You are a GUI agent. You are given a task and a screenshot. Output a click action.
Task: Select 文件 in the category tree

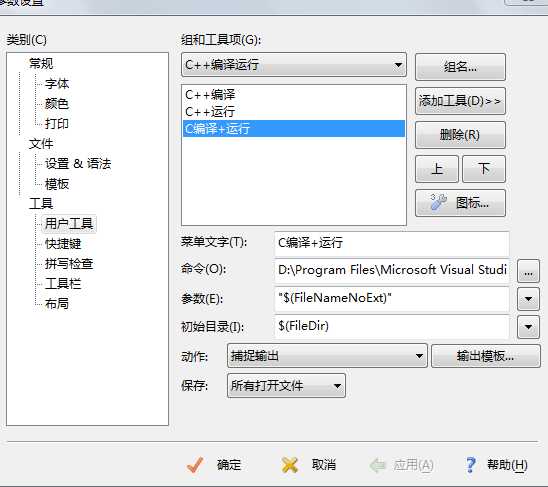(x=41, y=144)
